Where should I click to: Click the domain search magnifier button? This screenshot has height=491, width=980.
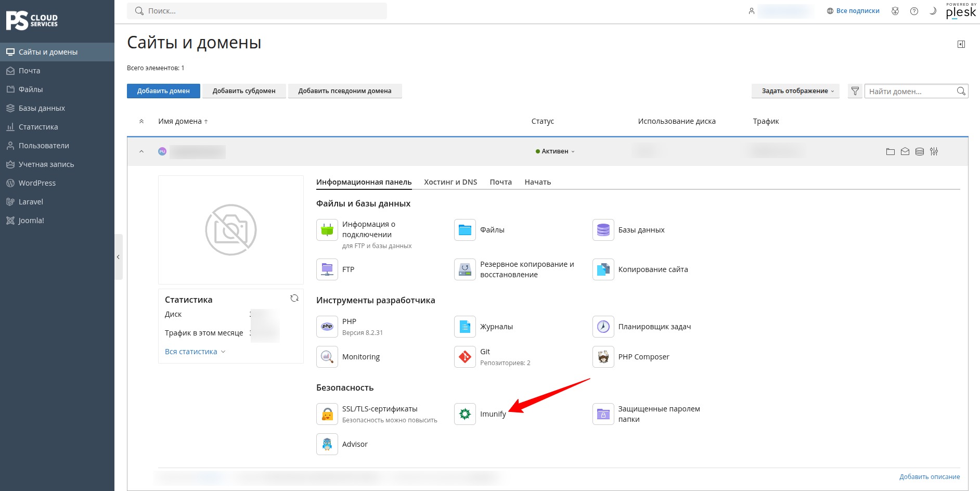pos(961,91)
